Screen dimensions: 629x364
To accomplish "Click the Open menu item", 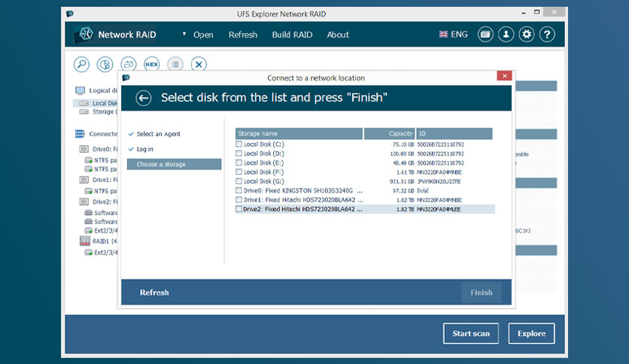I will pos(203,35).
